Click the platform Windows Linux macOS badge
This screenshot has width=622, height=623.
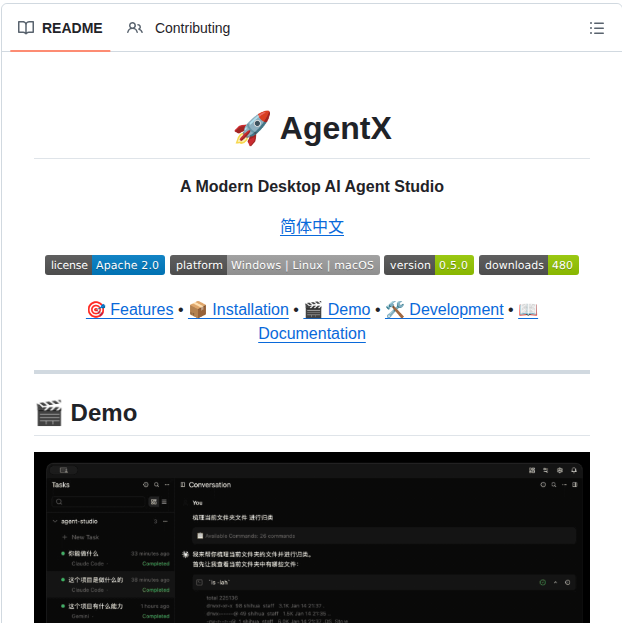pyautogui.click(x=275, y=265)
